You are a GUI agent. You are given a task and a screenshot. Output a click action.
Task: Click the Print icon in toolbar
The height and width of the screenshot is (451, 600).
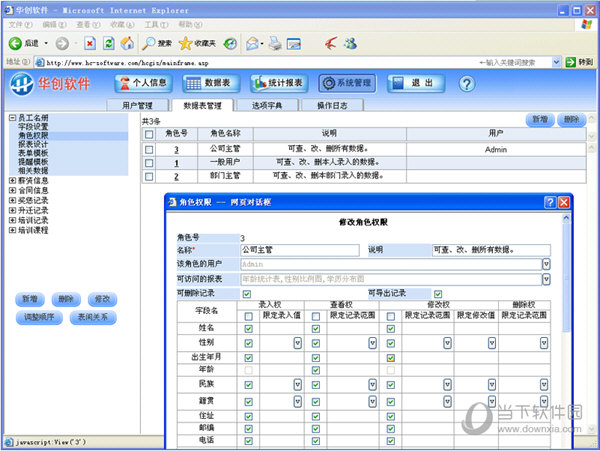[x=275, y=43]
